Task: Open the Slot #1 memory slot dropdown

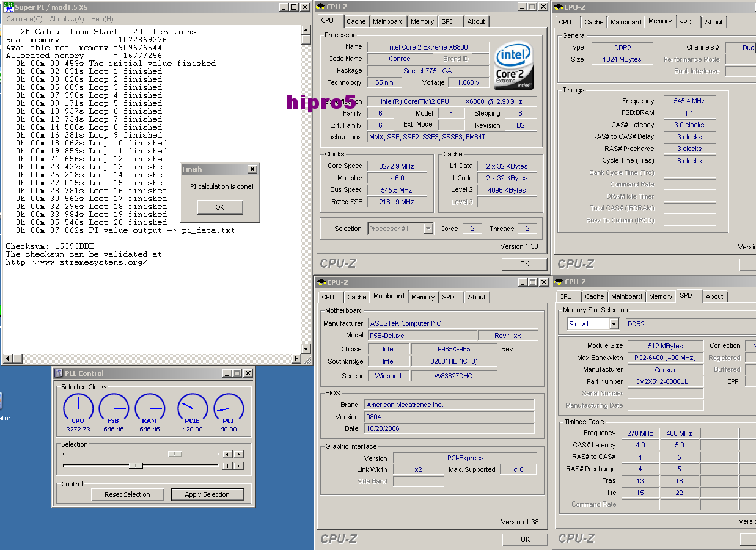Action: (x=614, y=324)
